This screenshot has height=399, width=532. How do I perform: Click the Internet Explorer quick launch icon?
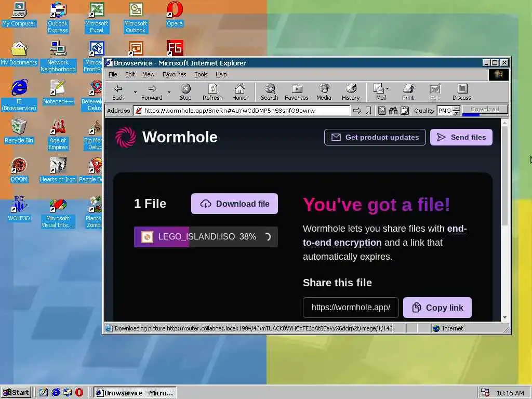click(56, 393)
